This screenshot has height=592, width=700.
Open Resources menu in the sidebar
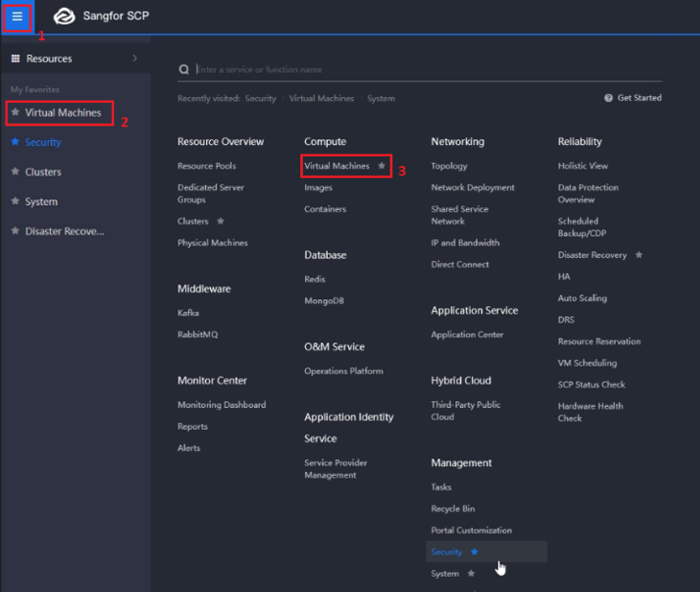tap(48, 59)
